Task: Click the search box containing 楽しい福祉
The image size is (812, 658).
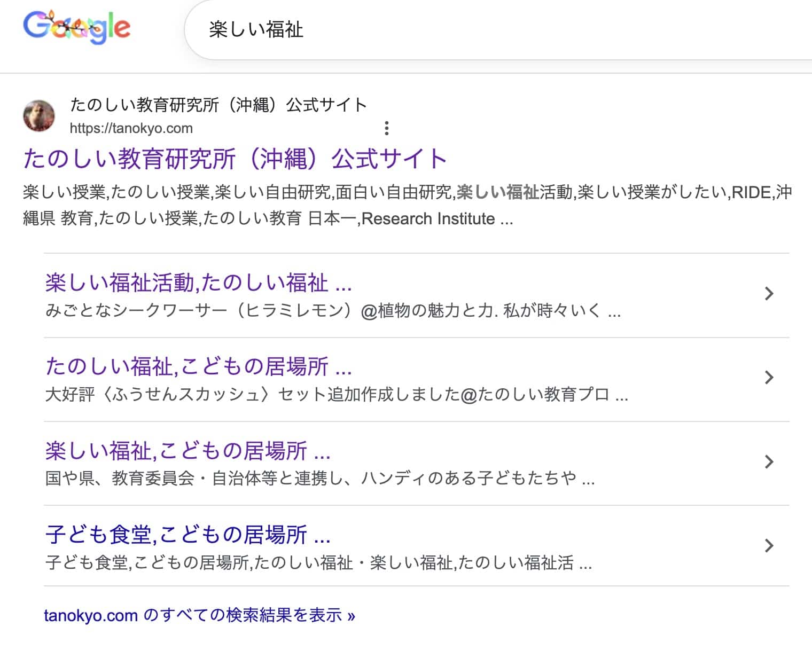Action: [x=481, y=30]
